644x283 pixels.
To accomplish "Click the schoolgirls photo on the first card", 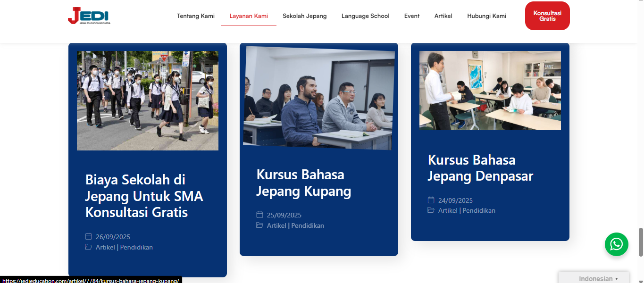I will [147, 101].
